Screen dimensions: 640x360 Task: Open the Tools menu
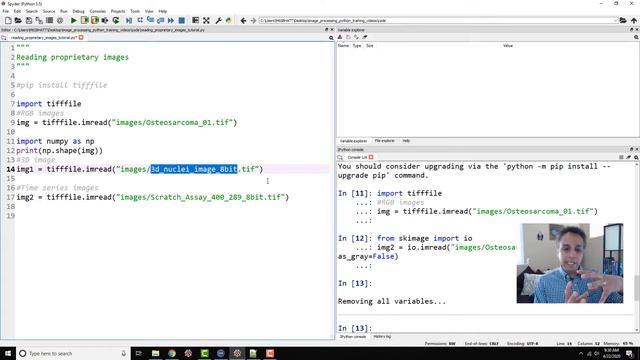[x=135, y=11]
